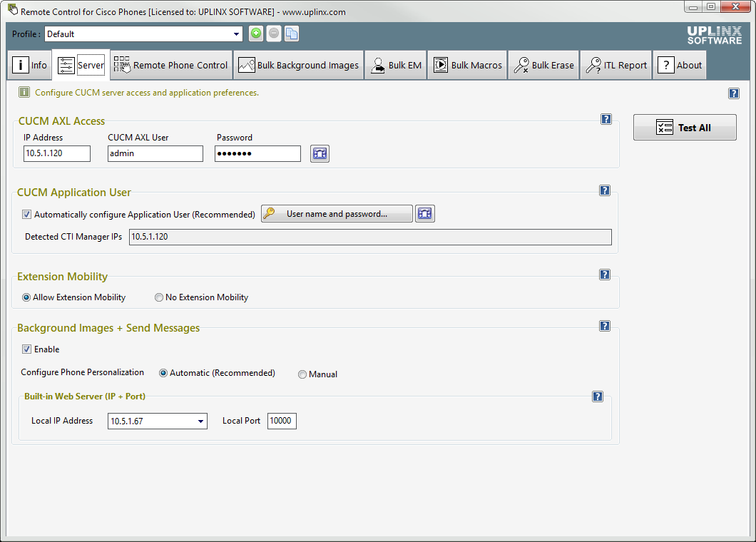756x542 pixels.
Task: Open help for CUCM Application User section
Action: click(x=605, y=190)
